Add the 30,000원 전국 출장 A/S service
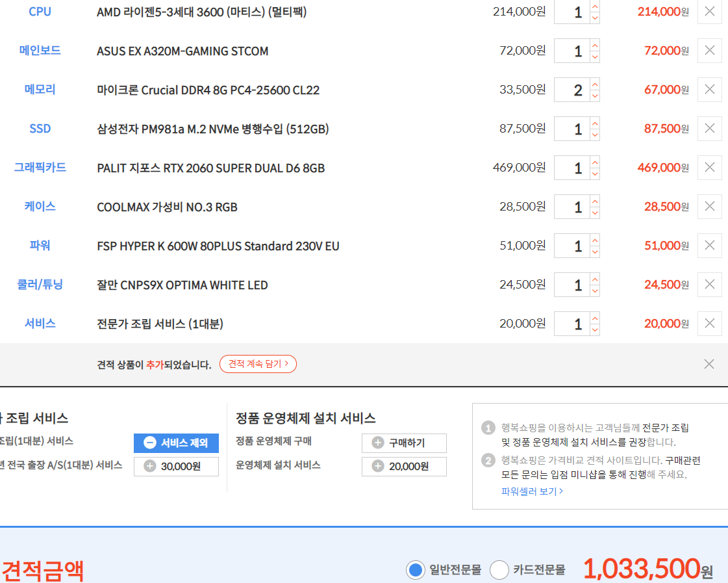This screenshot has height=583, width=728. pos(176,467)
